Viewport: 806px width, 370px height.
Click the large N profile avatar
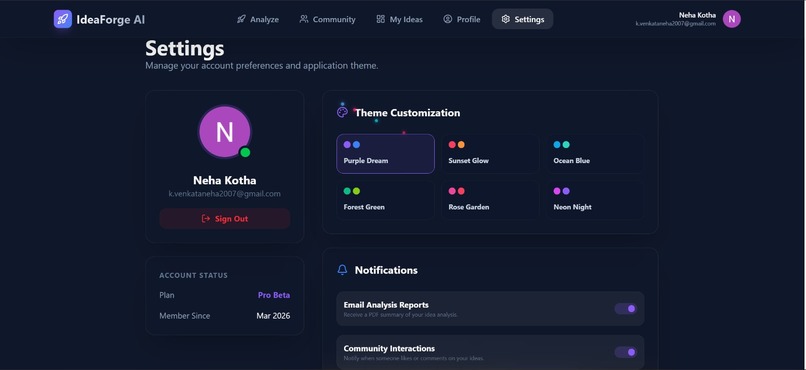coord(225,132)
